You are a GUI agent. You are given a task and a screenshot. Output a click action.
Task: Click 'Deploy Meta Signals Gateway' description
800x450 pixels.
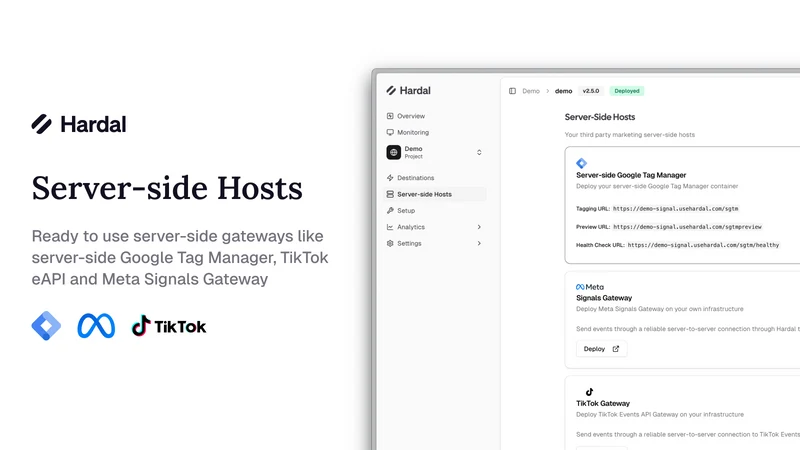click(x=660, y=309)
